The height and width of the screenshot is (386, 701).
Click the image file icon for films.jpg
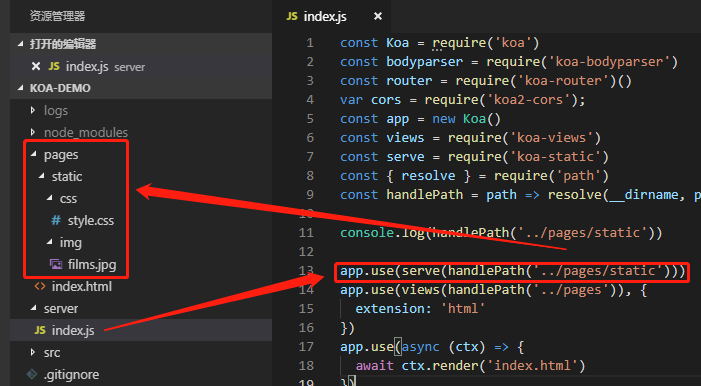point(56,264)
